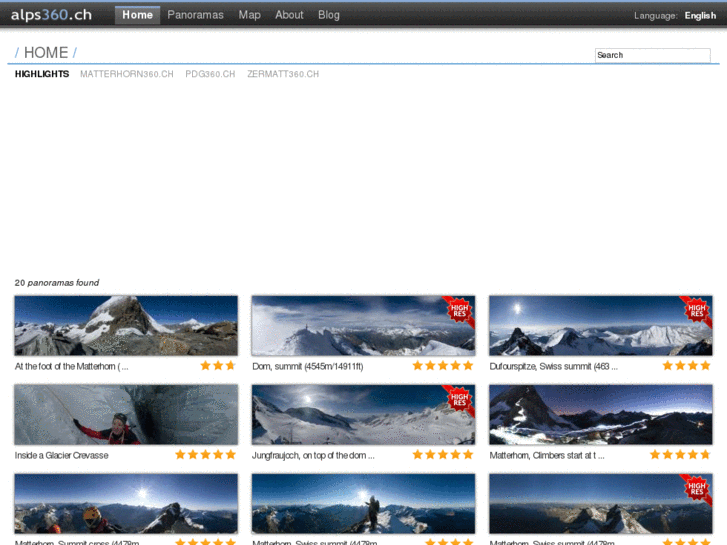Open the alps360.ch site logo
727x545 pixels.
(x=51, y=15)
